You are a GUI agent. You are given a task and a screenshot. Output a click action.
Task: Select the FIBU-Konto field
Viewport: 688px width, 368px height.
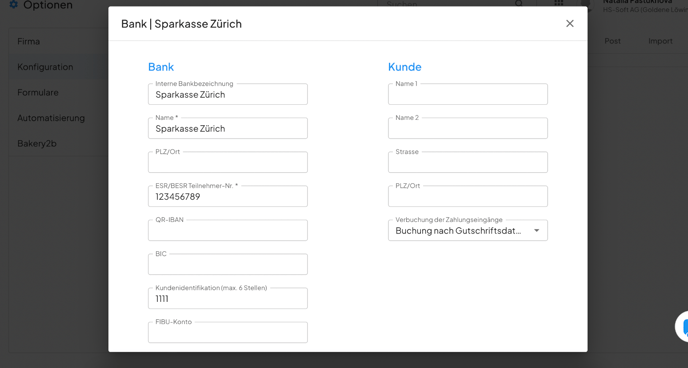click(x=228, y=332)
